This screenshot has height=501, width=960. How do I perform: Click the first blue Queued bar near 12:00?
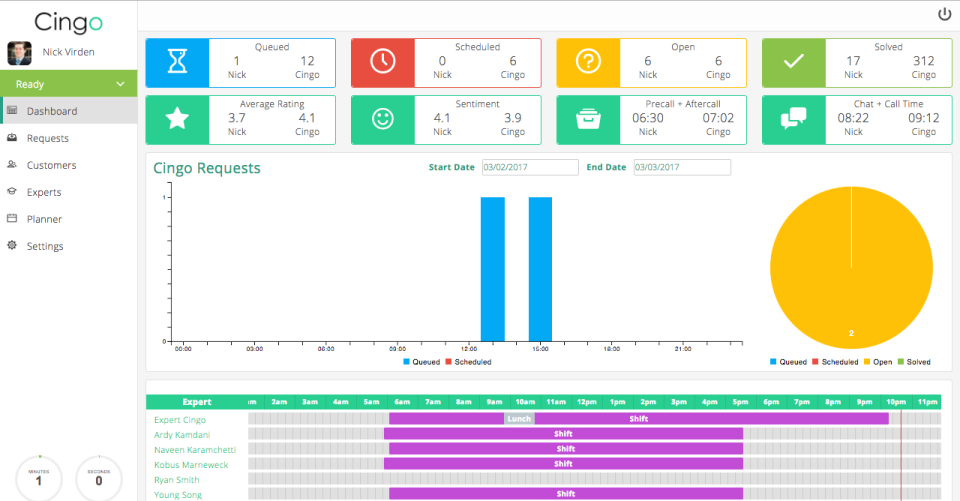pyautogui.click(x=492, y=269)
